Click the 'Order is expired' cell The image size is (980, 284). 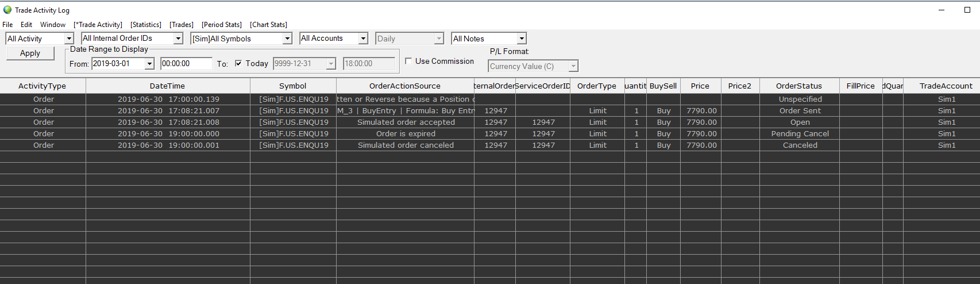click(x=406, y=134)
